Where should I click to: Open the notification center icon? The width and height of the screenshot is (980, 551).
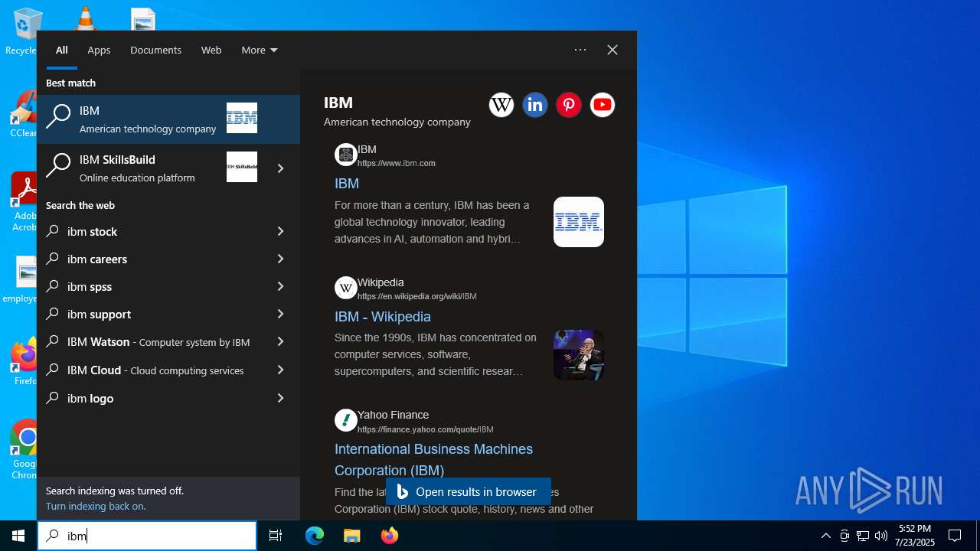point(955,536)
